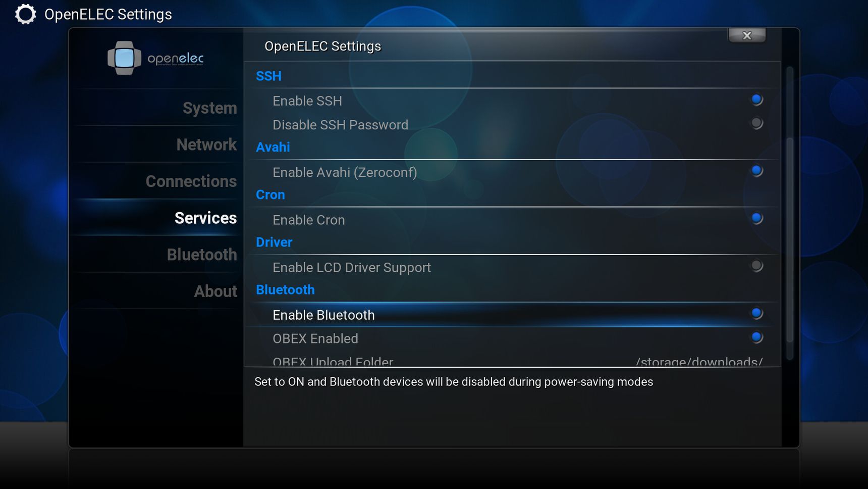This screenshot has width=868, height=489.
Task: Click the gear icon beside OpenELEC Settings title
Action: 25,14
